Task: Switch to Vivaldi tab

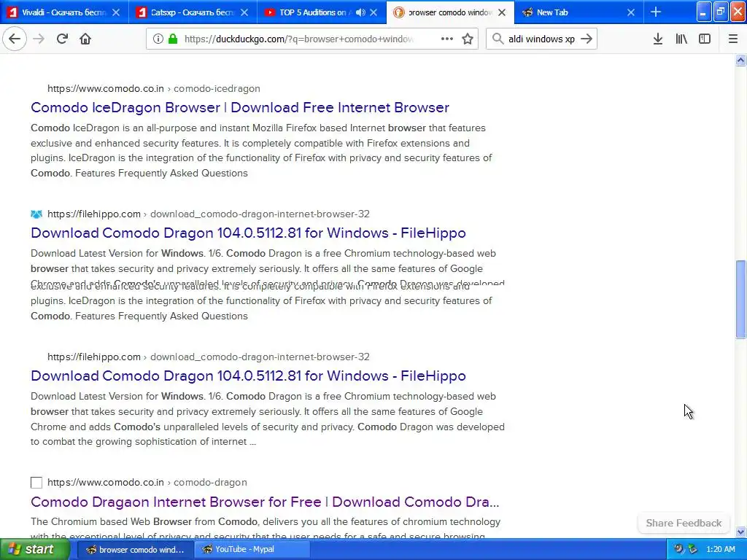Action: (x=64, y=12)
